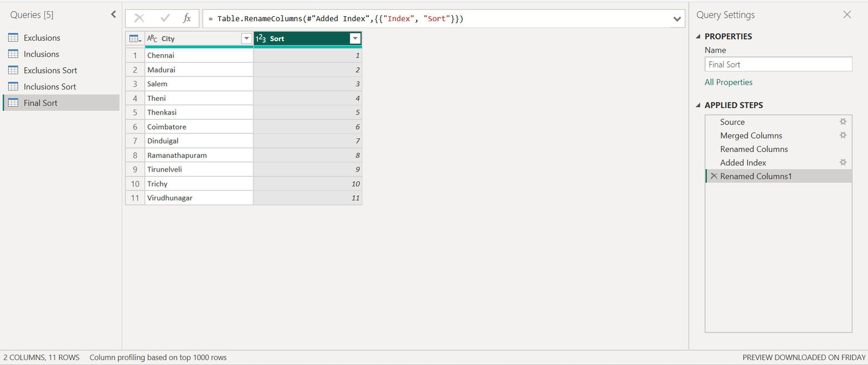Image resolution: width=868 pixels, height=365 pixels.
Task: Click Sort value cell in Virudhunagar row
Action: pos(308,197)
